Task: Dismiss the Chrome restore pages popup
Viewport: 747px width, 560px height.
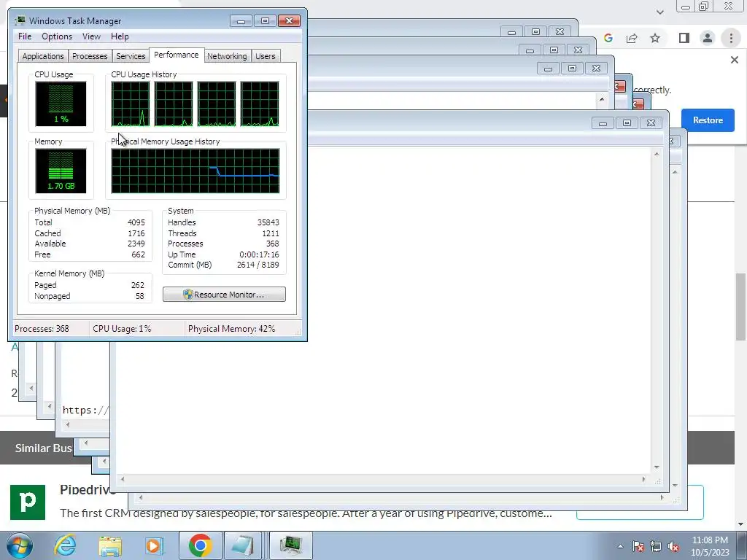Action: 734,60
